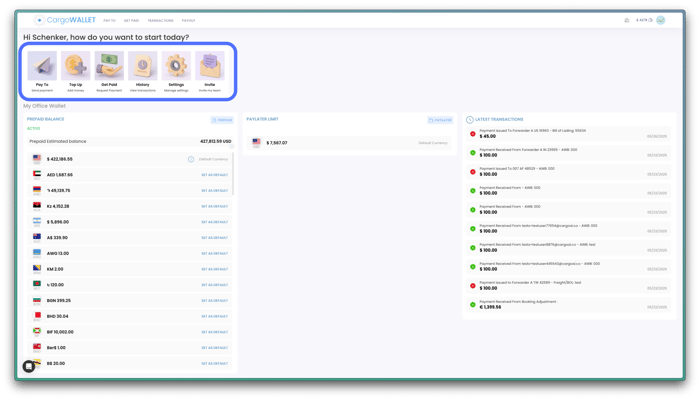This screenshot has height=400, width=700.
Task: Click the info icon on the $ 422,186.55 row
Action: coord(191,159)
